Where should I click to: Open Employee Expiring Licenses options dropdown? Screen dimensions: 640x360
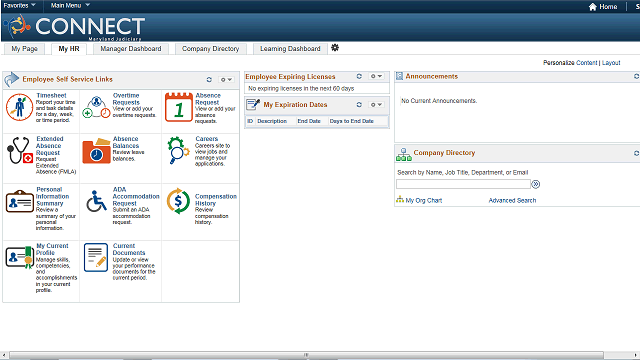(376, 76)
